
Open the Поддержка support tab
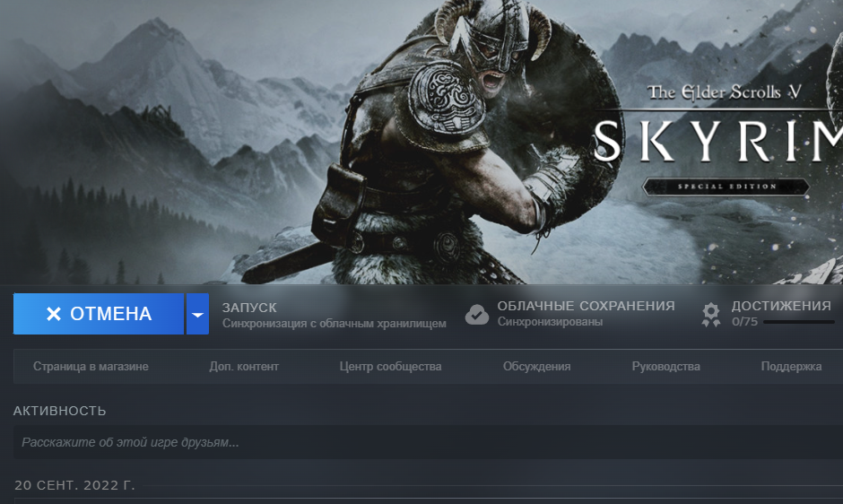(x=791, y=366)
